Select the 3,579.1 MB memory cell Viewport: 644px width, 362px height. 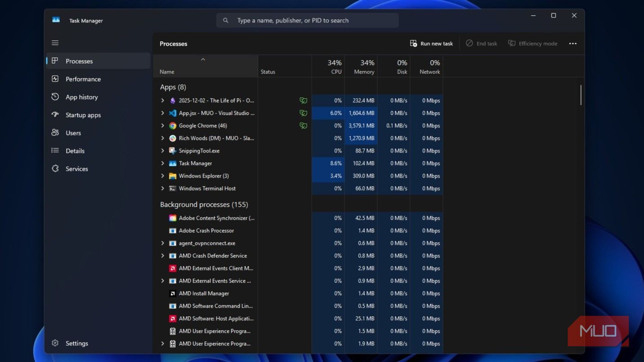pyautogui.click(x=361, y=126)
